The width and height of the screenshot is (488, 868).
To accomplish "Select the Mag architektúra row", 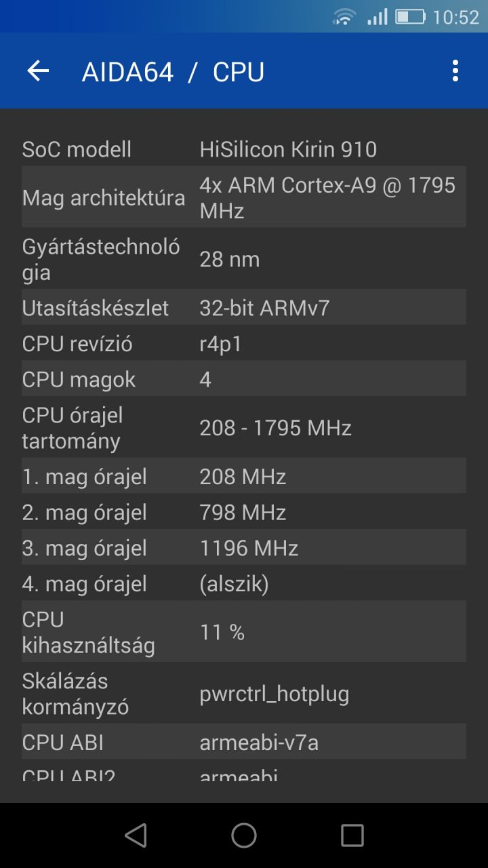I will point(244,197).
